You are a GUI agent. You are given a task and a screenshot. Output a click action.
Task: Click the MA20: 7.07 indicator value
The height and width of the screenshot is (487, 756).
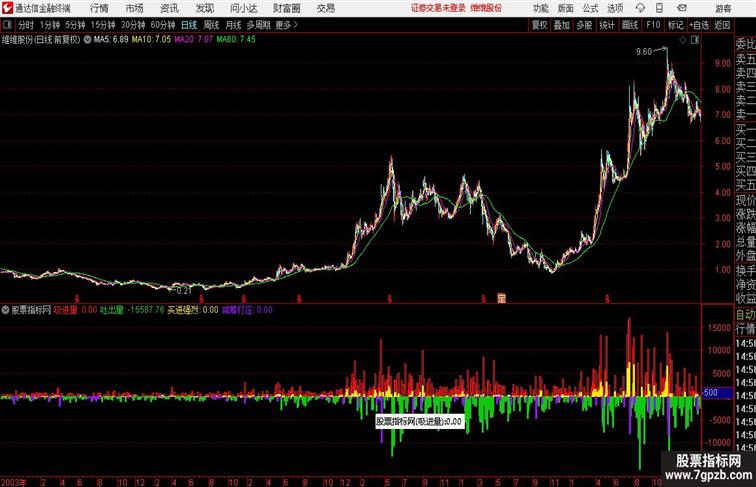(193, 40)
